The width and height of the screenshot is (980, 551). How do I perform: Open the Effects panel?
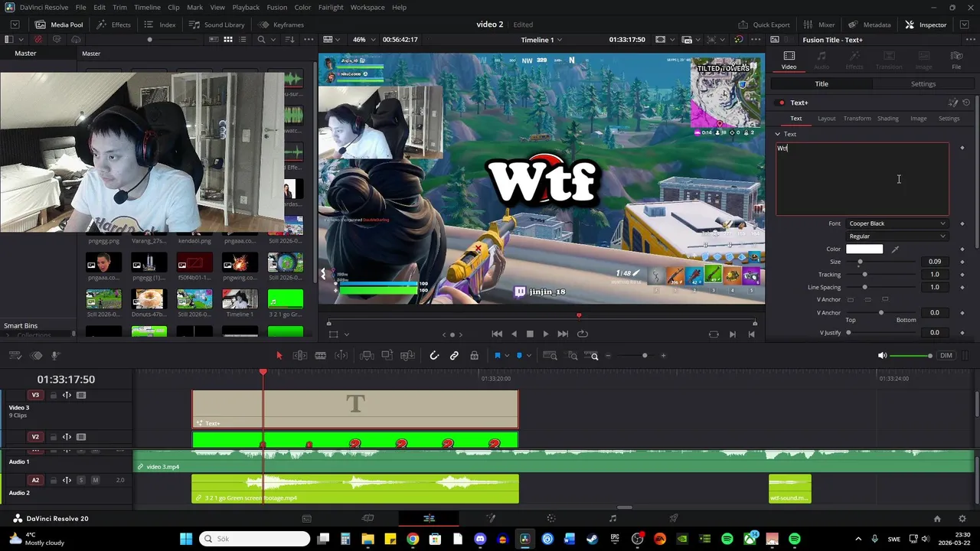[113, 24]
